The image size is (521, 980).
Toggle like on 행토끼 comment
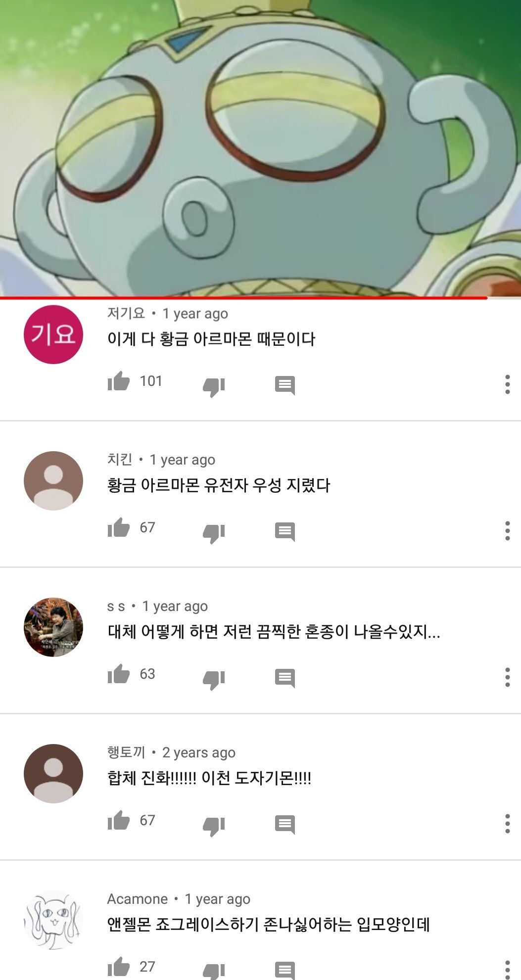119,821
